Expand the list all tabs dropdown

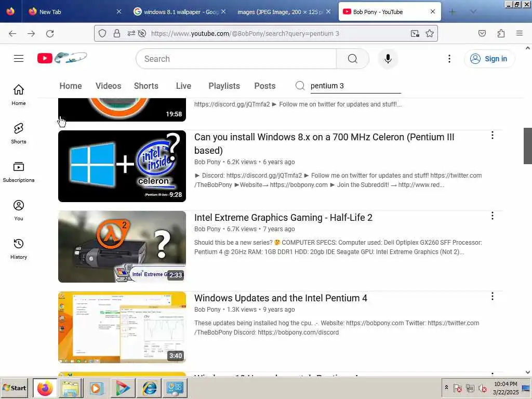473,11
